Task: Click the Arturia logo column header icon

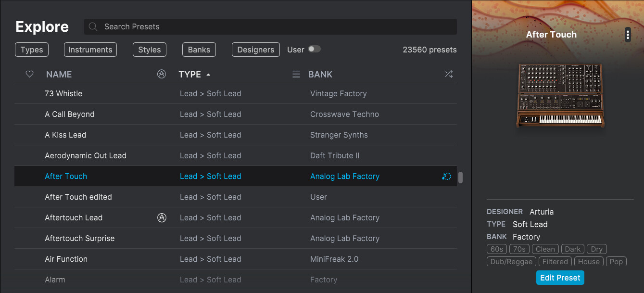Action: coord(162,74)
